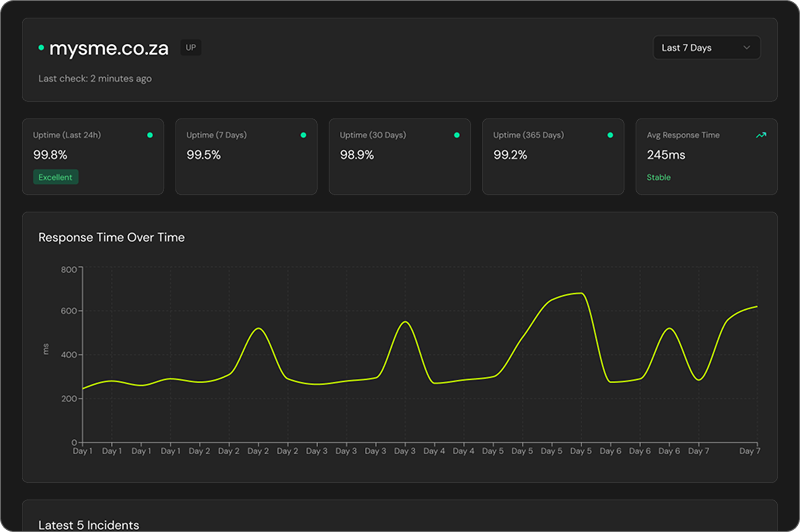Click the Uptime (30 Days) status dot

[x=457, y=135]
